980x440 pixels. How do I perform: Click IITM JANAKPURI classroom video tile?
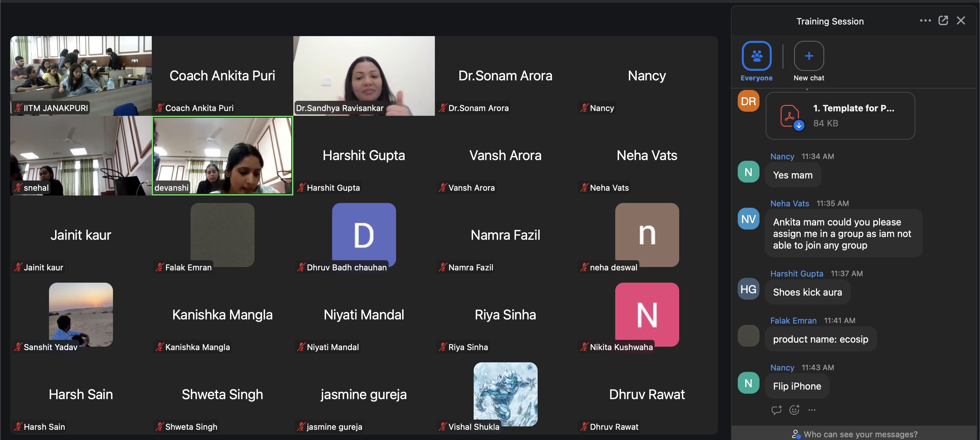click(x=81, y=76)
